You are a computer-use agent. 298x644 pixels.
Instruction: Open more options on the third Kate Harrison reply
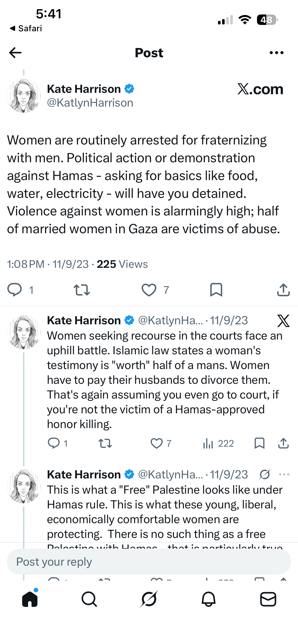(284, 474)
